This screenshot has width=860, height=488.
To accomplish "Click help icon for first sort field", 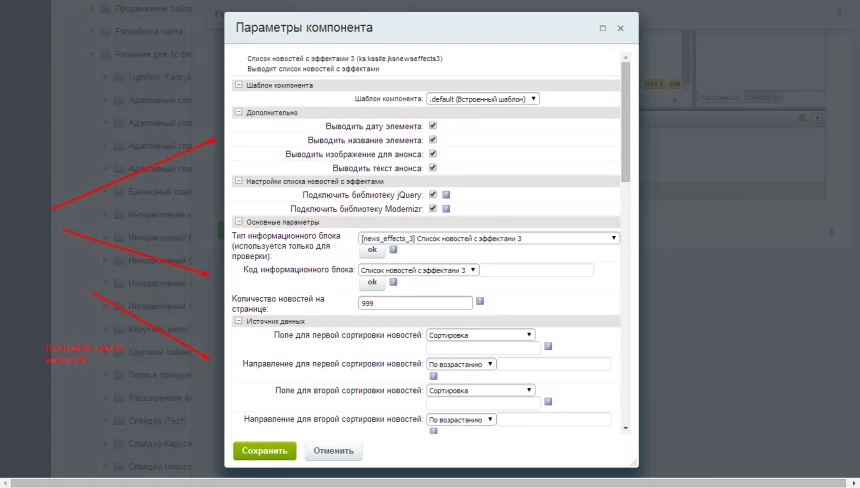I will click(548, 347).
